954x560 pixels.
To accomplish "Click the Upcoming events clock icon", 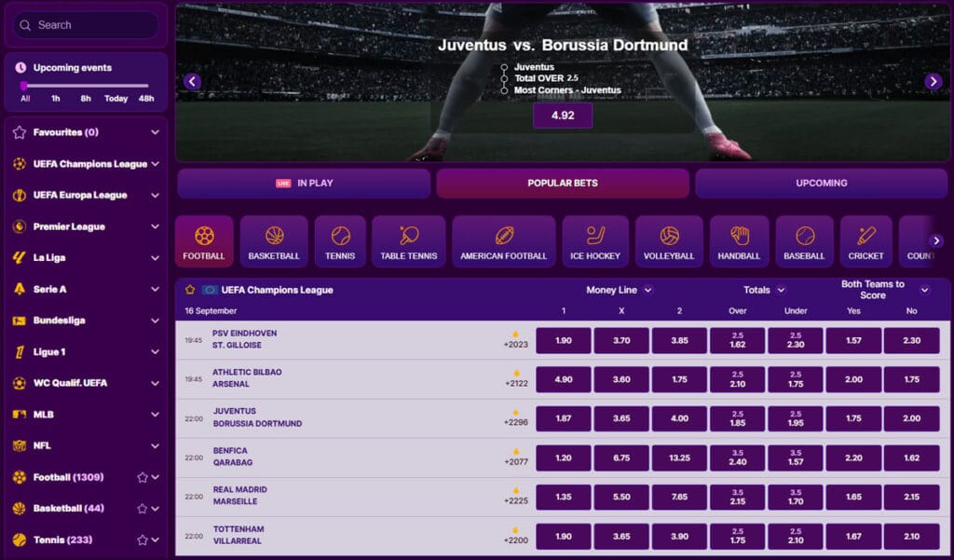I will coord(20,68).
